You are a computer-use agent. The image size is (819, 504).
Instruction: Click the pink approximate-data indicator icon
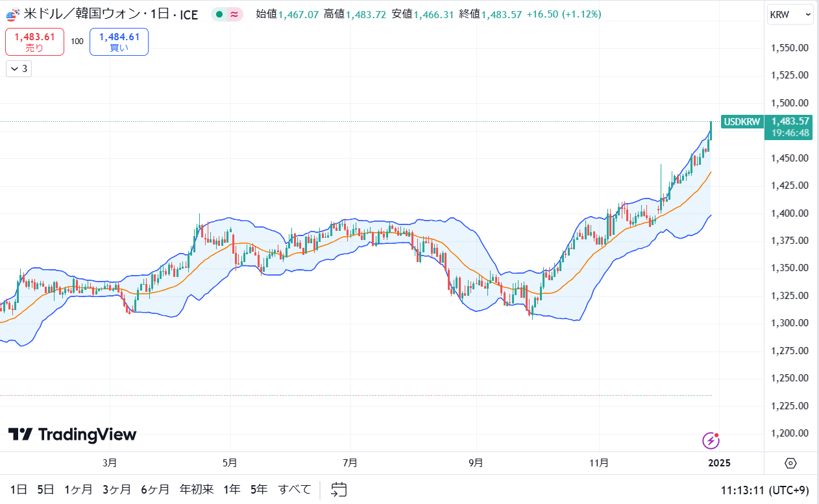(x=234, y=14)
